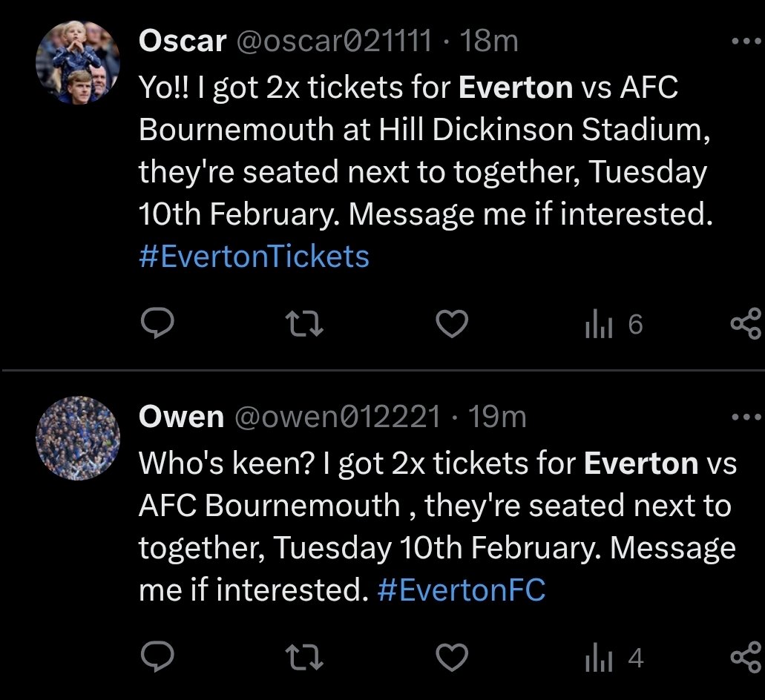View analytics on Owen's post

612,658
